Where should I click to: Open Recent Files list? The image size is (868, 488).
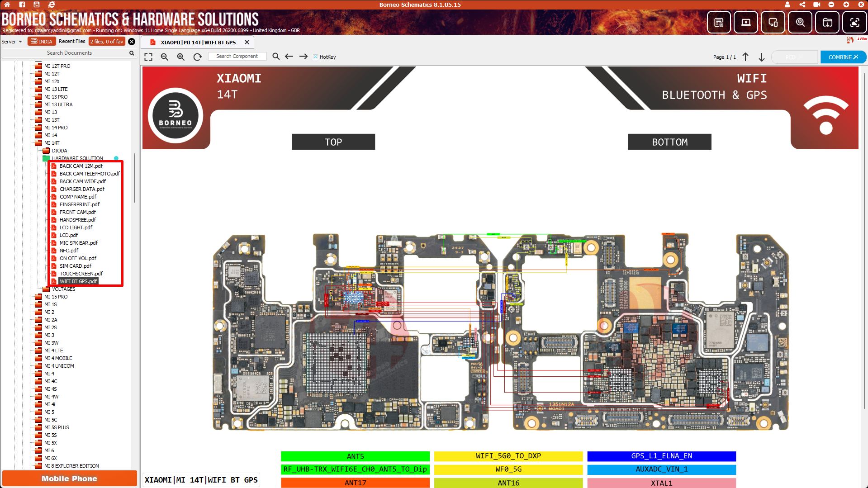(x=72, y=41)
